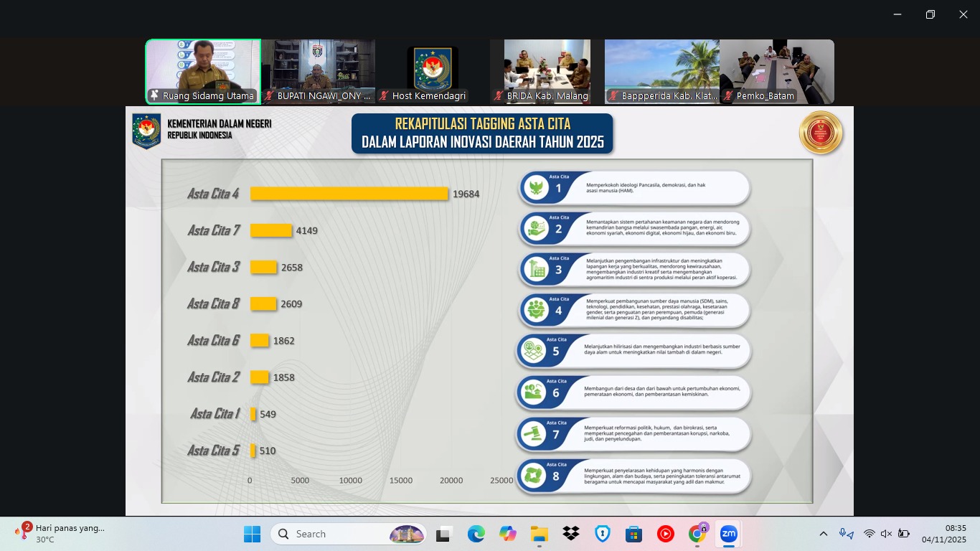Click the Asta Cita 4 yellow bar
The height and width of the screenshot is (551, 980).
point(349,194)
